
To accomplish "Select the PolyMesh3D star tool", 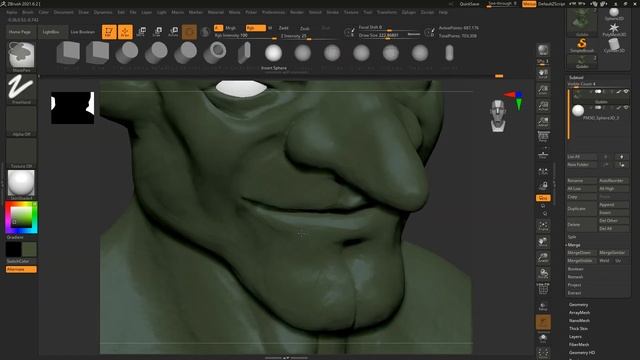I will point(614,29).
